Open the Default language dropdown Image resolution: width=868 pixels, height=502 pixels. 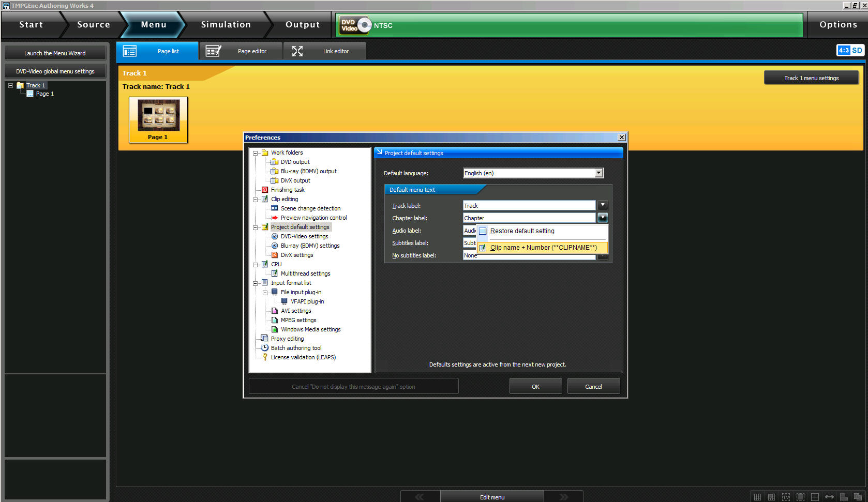click(x=599, y=173)
